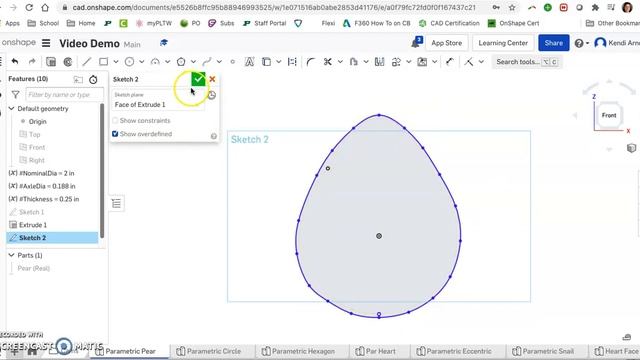Select the Trim scissors tool

click(327, 62)
